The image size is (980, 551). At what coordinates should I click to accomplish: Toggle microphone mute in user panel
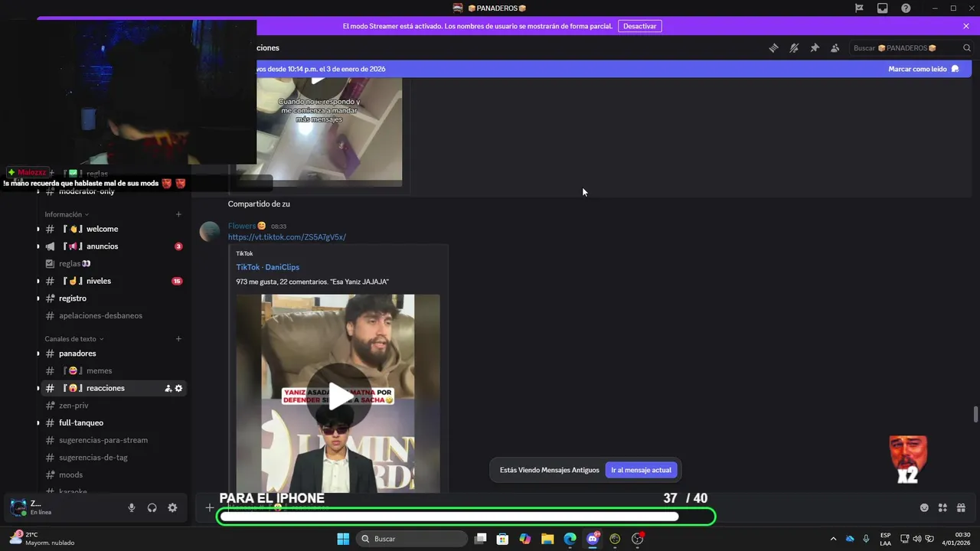coord(132,507)
